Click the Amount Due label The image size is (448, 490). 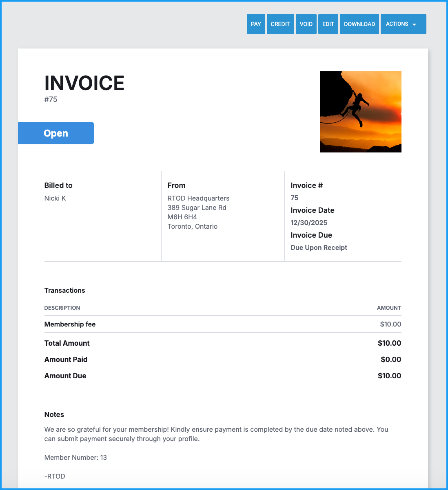65,376
